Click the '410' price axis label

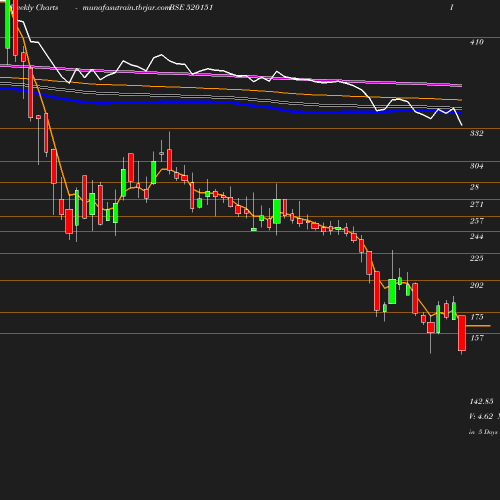tap(477, 42)
